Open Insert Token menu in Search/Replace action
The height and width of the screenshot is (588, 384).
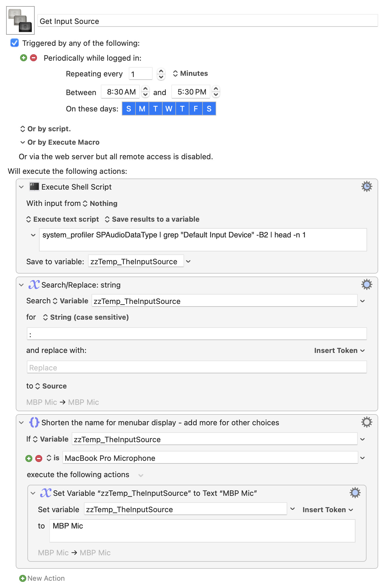[339, 351]
